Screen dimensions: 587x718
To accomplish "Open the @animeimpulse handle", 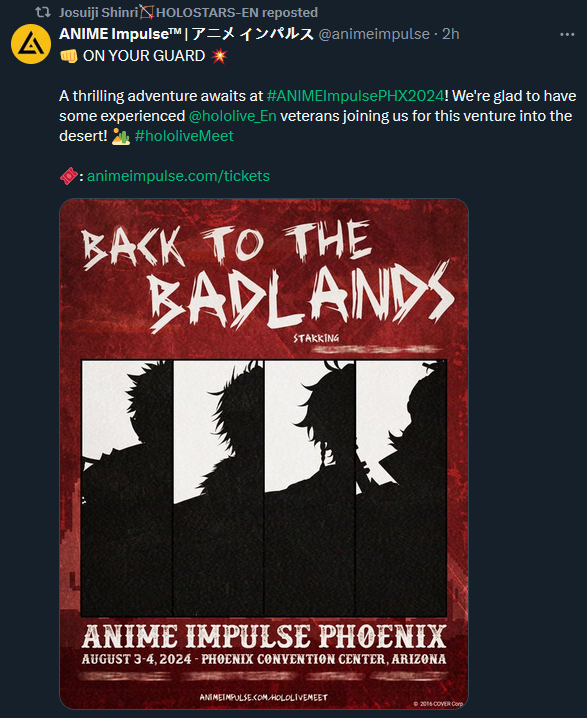I will 374,34.
